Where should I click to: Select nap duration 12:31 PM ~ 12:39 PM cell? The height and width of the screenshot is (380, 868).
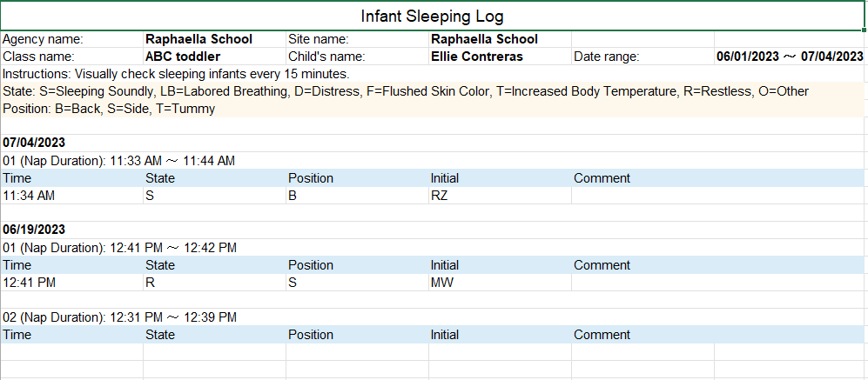[119, 317]
